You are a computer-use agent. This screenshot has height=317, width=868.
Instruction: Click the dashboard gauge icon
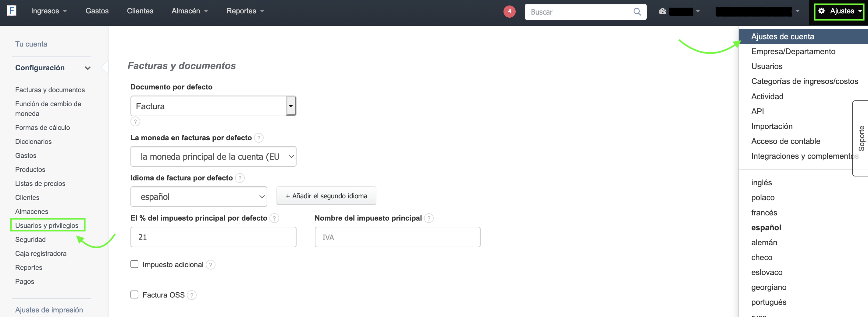pyautogui.click(x=662, y=12)
